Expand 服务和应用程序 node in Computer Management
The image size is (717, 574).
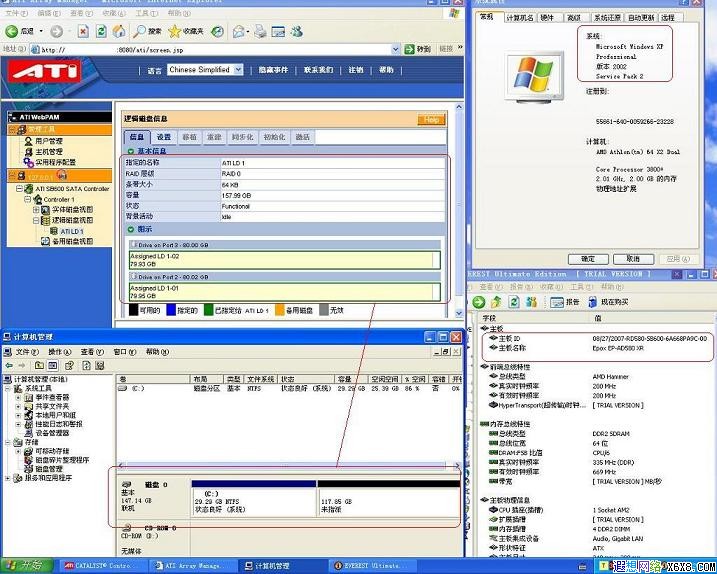pyautogui.click(x=7, y=478)
